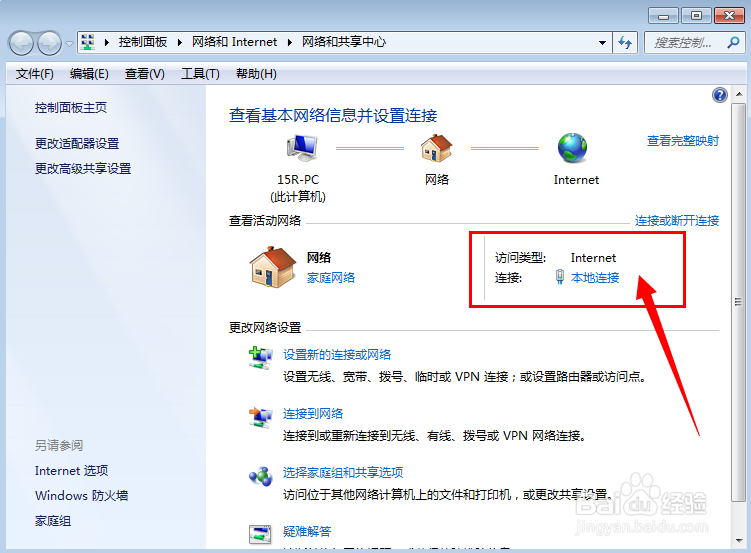Open 更改高级共享设置 link

83,169
